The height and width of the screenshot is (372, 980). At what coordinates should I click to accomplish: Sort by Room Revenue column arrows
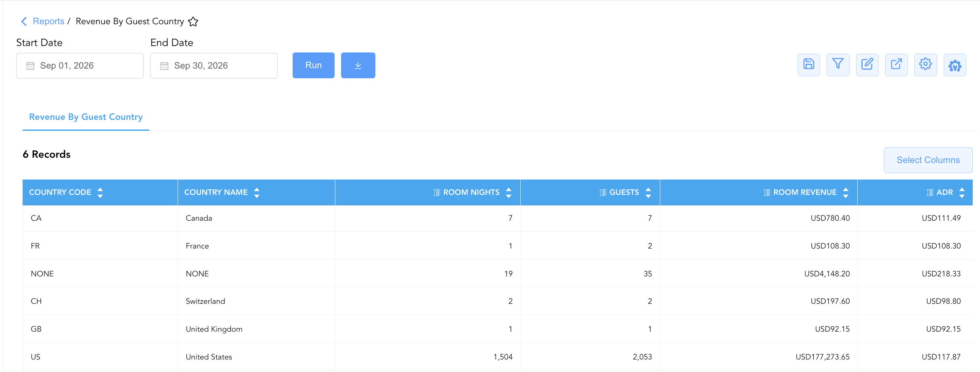(x=846, y=192)
